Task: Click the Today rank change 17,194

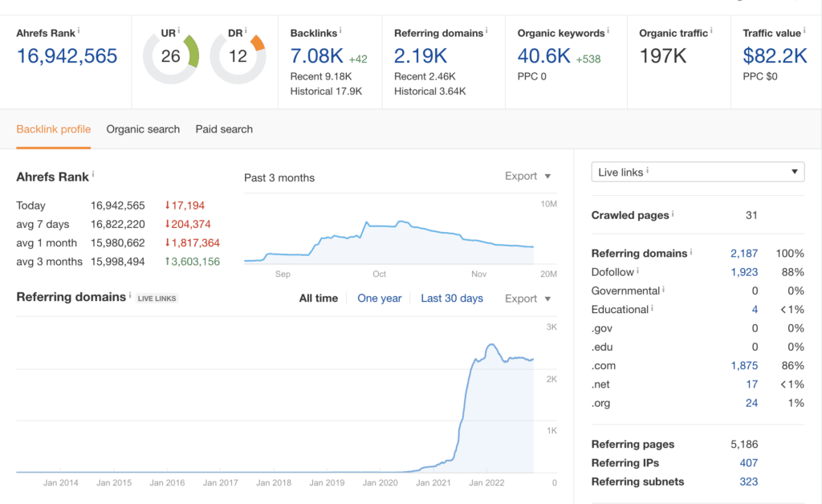Action: (x=185, y=205)
